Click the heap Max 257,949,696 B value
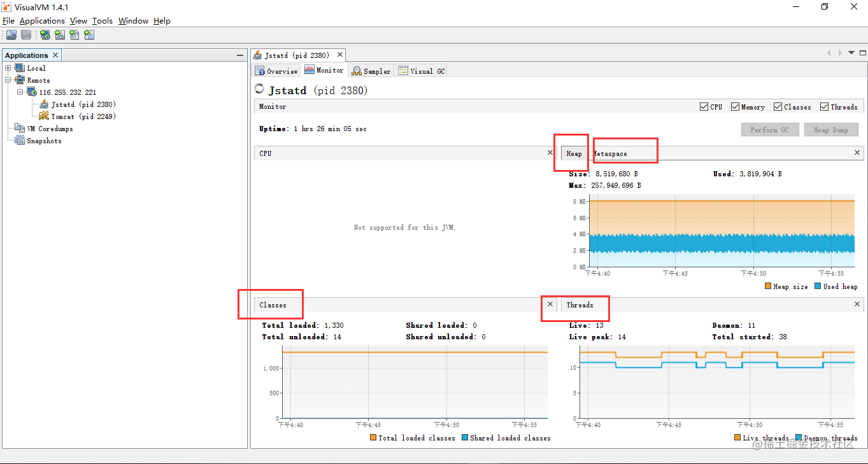Image resolution: width=868 pixels, height=464 pixels. (616, 185)
